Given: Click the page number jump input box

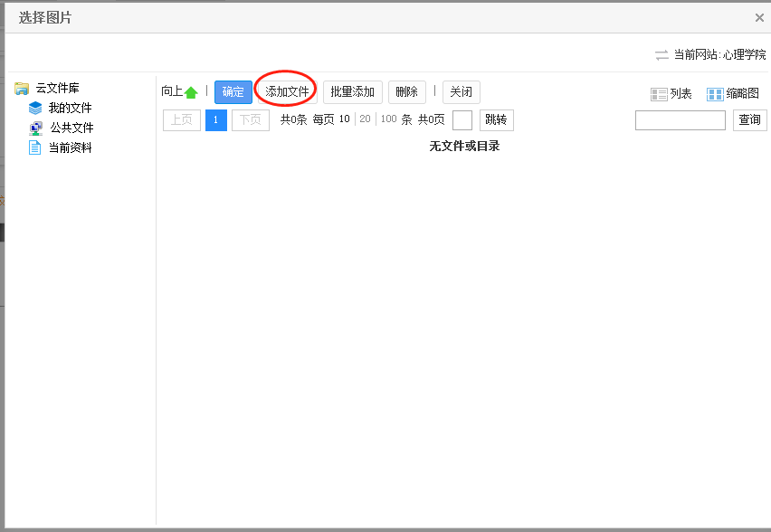Looking at the screenshot, I should point(462,120).
